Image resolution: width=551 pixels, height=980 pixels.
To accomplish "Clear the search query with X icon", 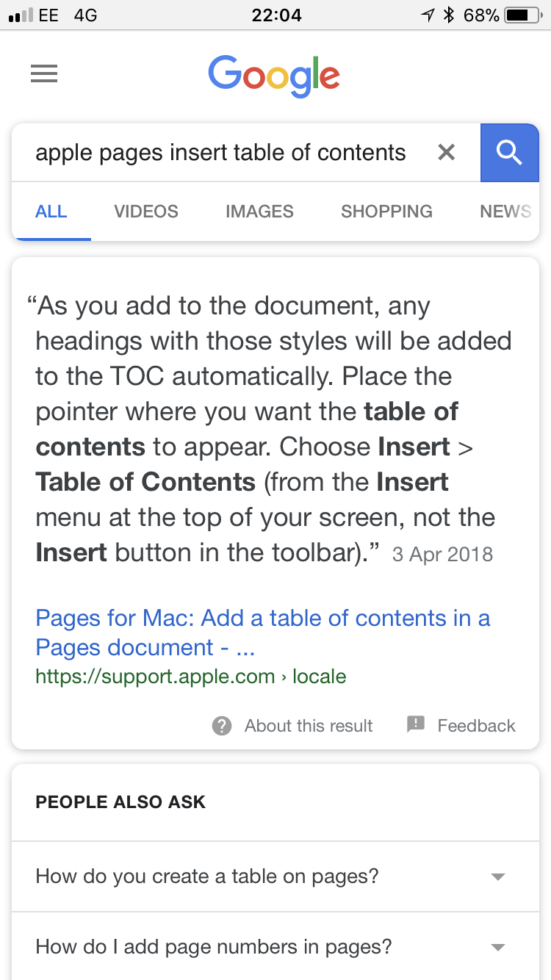I will coord(446,153).
